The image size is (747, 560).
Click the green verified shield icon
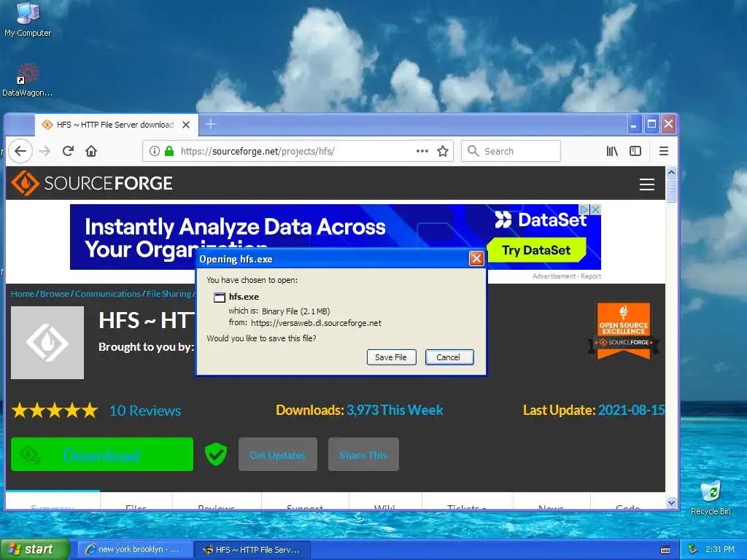(x=216, y=454)
